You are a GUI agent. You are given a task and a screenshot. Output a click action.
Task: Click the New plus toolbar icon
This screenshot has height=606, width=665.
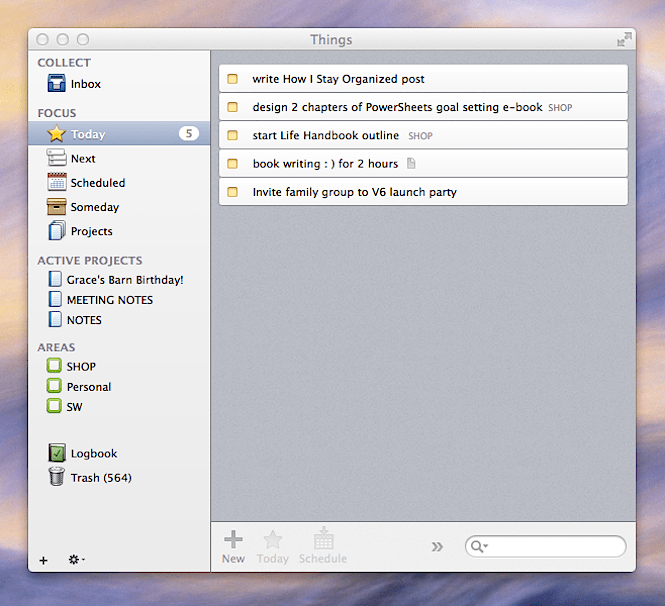click(233, 539)
